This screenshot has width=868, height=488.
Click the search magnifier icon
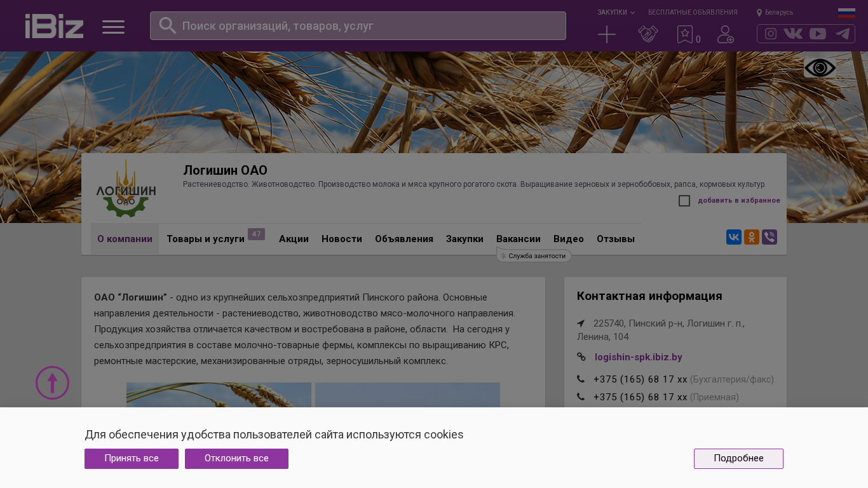coord(167,25)
